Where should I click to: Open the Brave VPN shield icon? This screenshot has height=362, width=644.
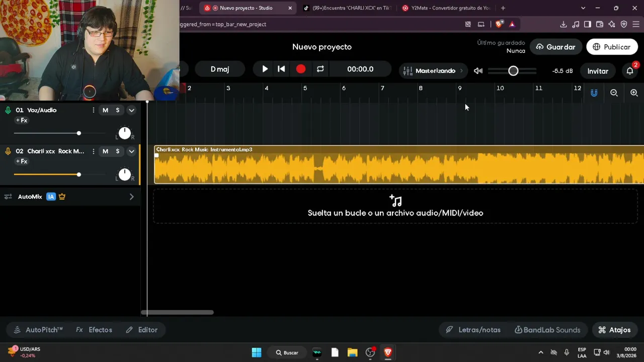tap(624, 24)
